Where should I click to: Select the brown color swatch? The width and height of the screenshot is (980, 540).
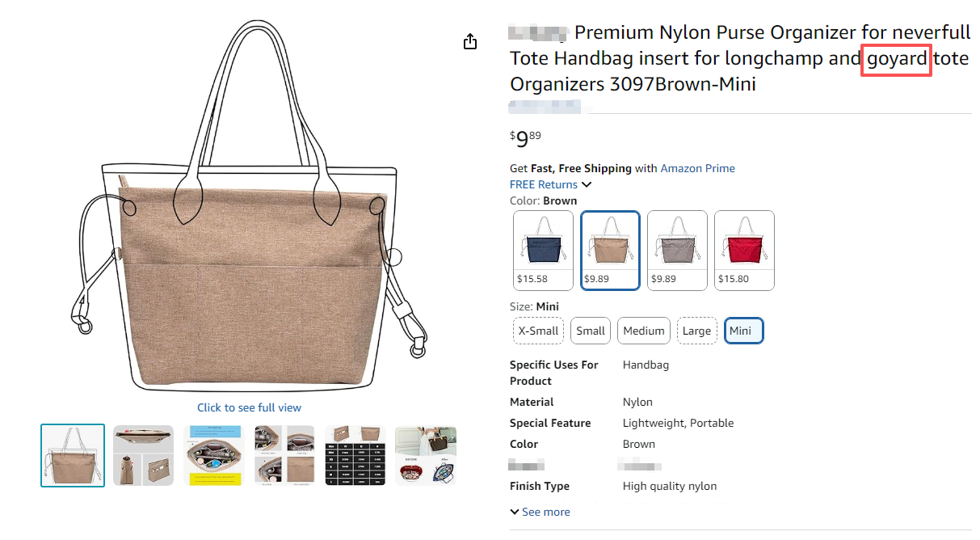click(610, 250)
